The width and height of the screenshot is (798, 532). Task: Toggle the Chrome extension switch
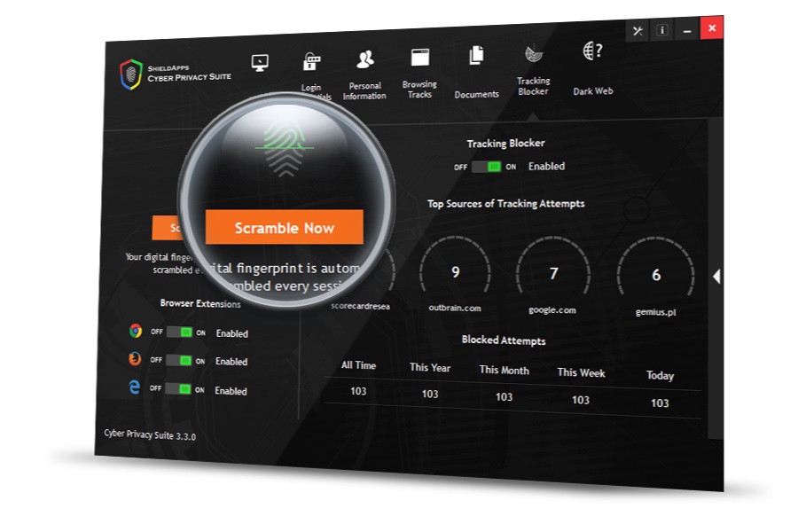click(179, 332)
